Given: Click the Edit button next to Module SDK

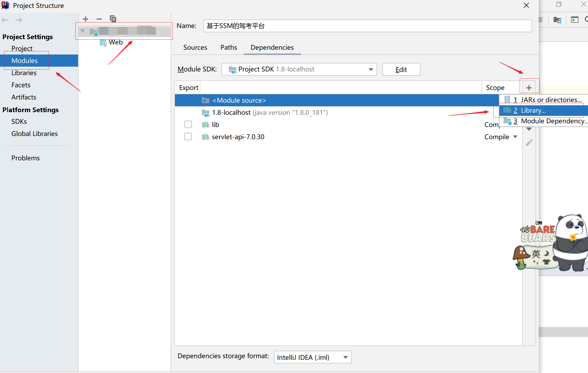Looking at the screenshot, I should pos(401,69).
